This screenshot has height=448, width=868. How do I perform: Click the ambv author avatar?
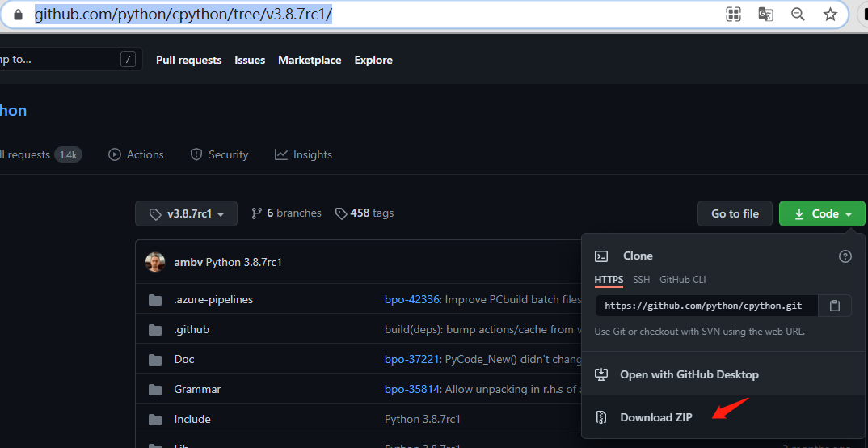(x=155, y=262)
